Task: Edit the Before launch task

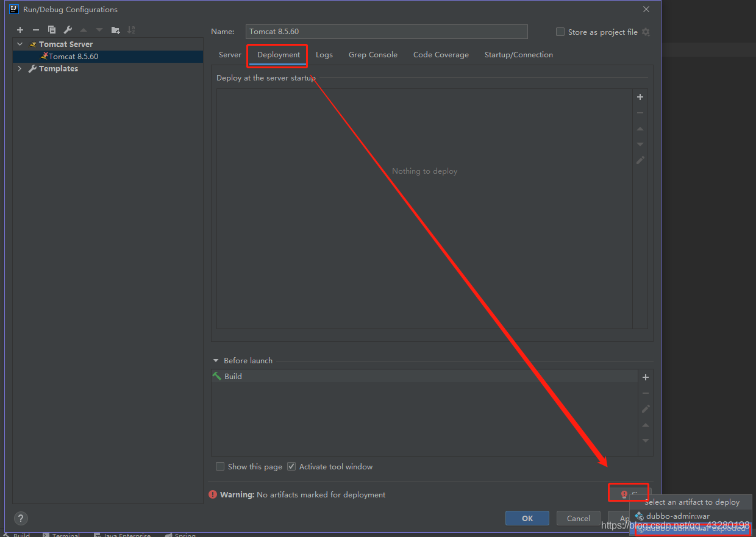Action: (x=646, y=409)
